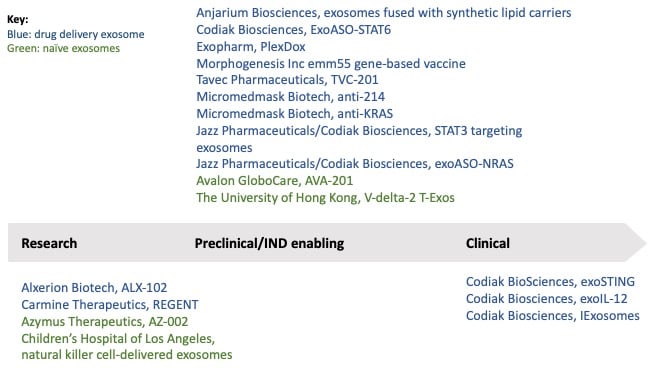The image size is (655, 372).
Task: Click the 'Green: naïve exosomes' key entry
Action: 63,48
